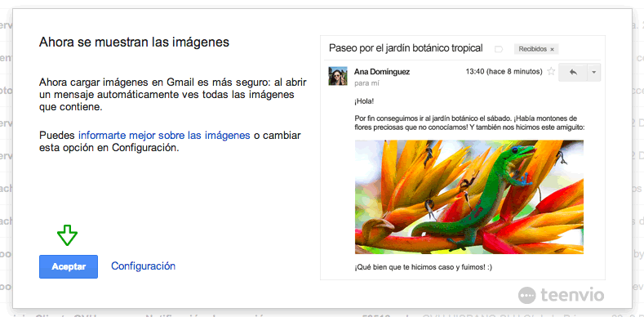Screen dimensions: 644x317
Task: Click the 'para mí' recipient text
Action: click(x=366, y=83)
